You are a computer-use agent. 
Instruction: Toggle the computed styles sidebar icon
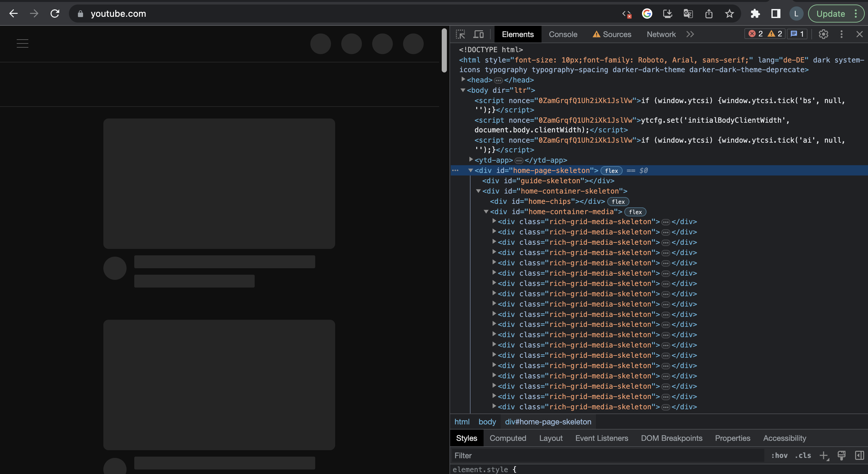[860, 455]
